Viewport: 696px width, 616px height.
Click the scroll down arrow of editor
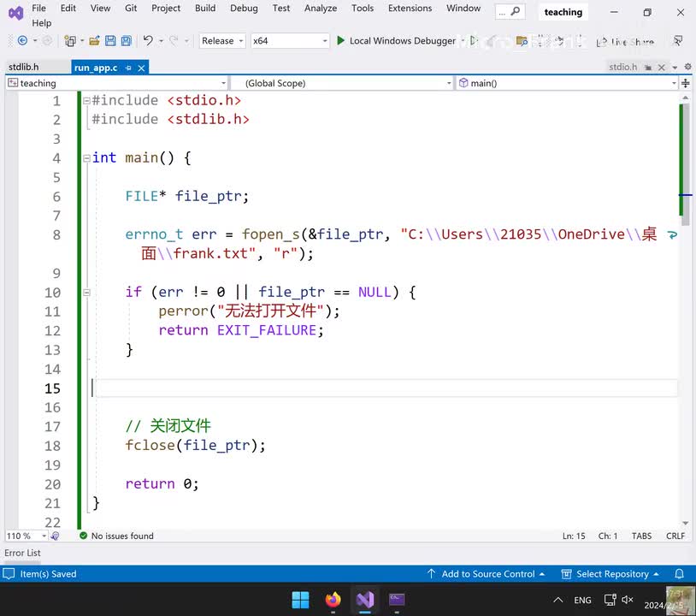[686, 524]
